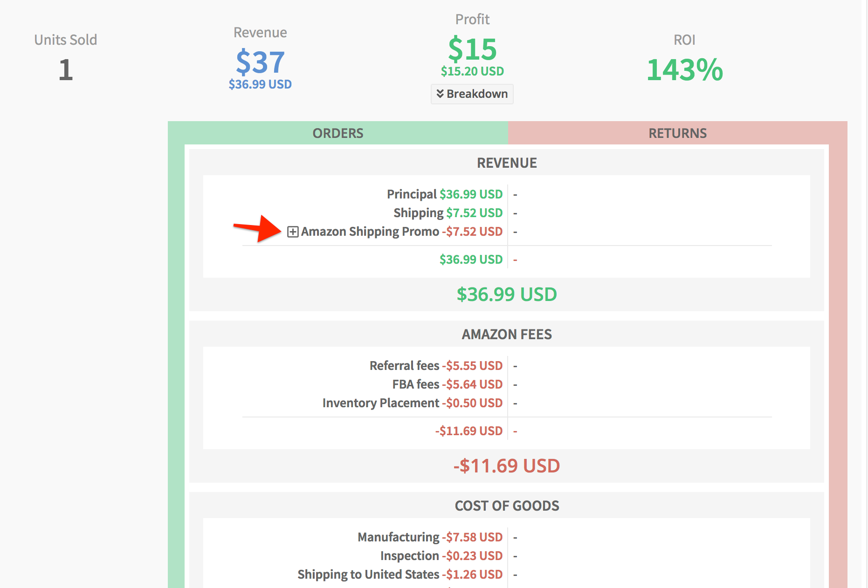
Task: Select the RETURNS column header
Action: click(677, 133)
